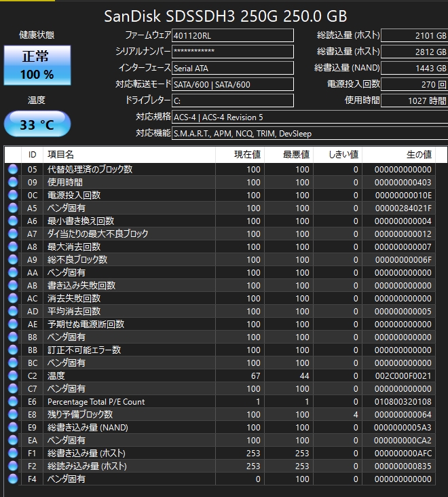The image size is (448, 497).
Task: Click the power-on hours value 1027 時間
Action: point(415,100)
